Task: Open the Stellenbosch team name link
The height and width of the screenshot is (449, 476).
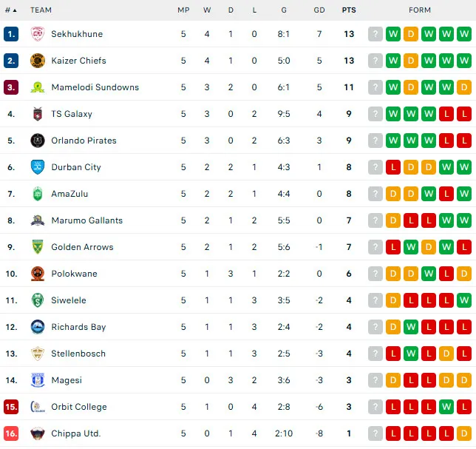Action: click(x=78, y=354)
